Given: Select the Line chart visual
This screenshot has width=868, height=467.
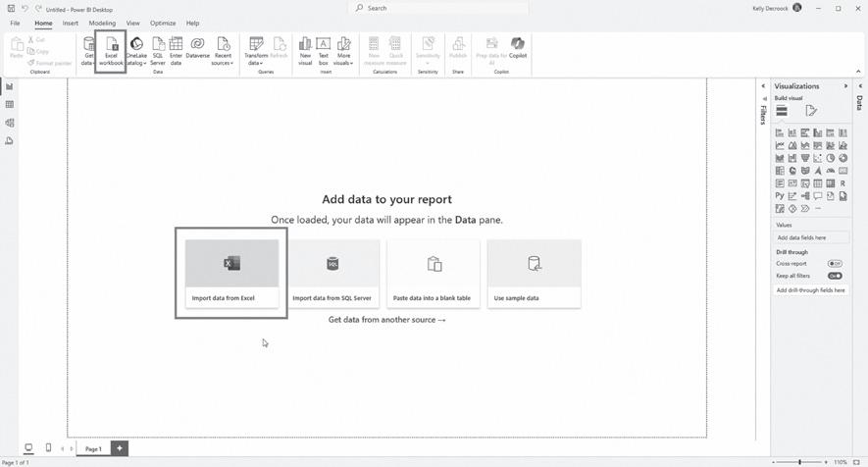Looking at the screenshot, I should (780, 146).
